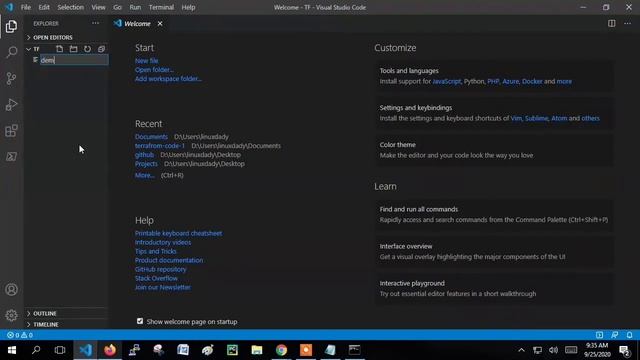Expand the Outline section
This screenshot has width=640, height=360.
pos(67,313)
